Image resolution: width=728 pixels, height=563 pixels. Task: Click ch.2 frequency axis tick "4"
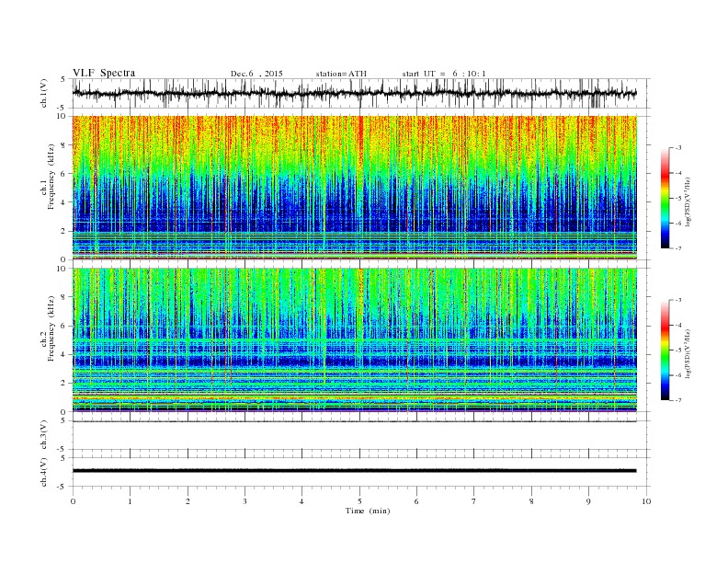pyautogui.click(x=63, y=354)
